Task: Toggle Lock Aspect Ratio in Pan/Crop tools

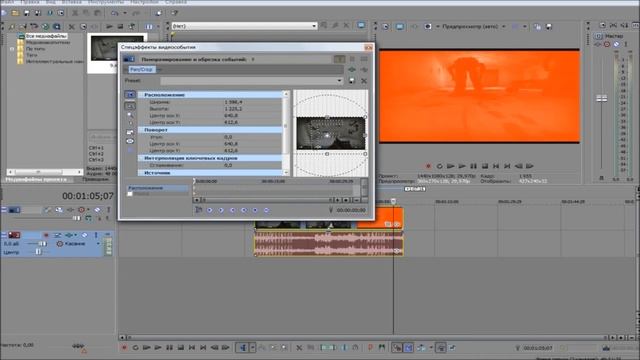Action: [x=130, y=132]
